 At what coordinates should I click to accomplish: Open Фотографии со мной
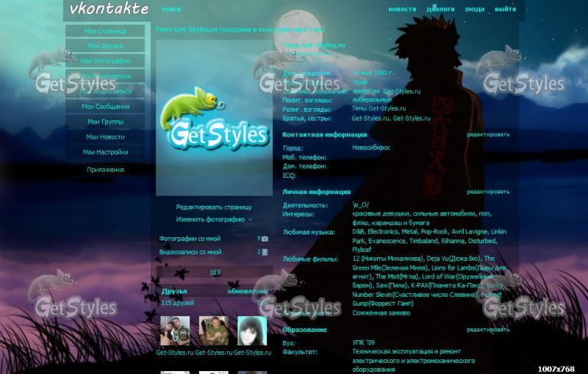(190, 239)
